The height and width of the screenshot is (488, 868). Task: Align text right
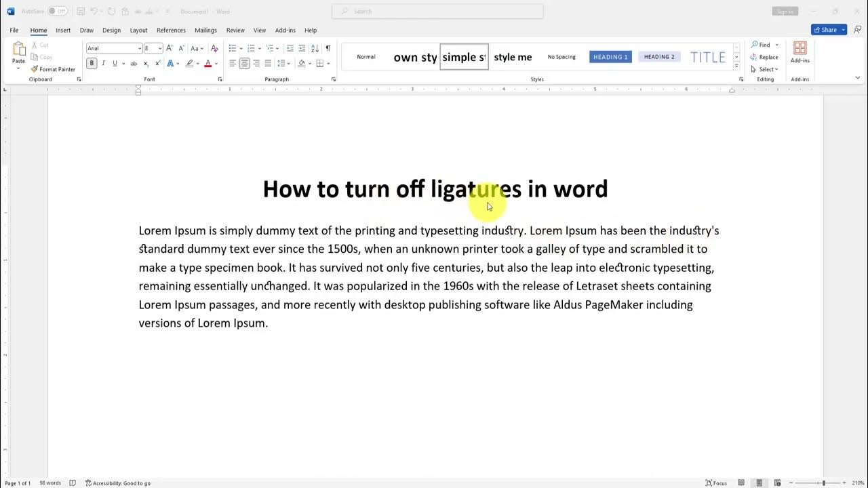(256, 63)
